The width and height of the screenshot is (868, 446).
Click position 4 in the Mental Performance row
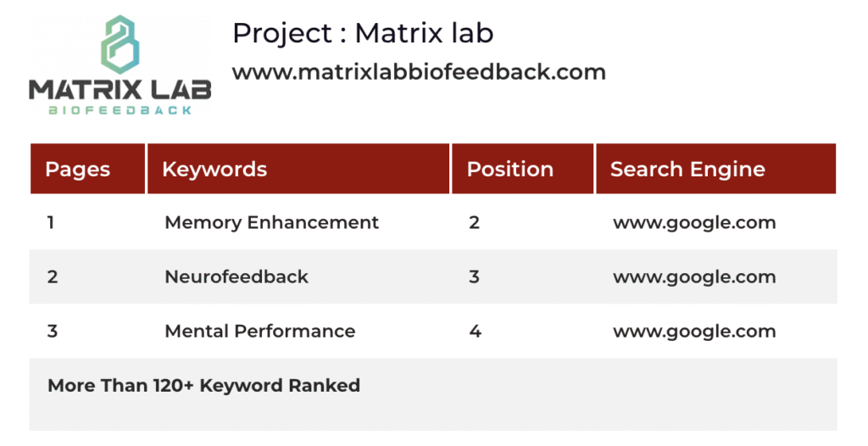click(x=475, y=331)
